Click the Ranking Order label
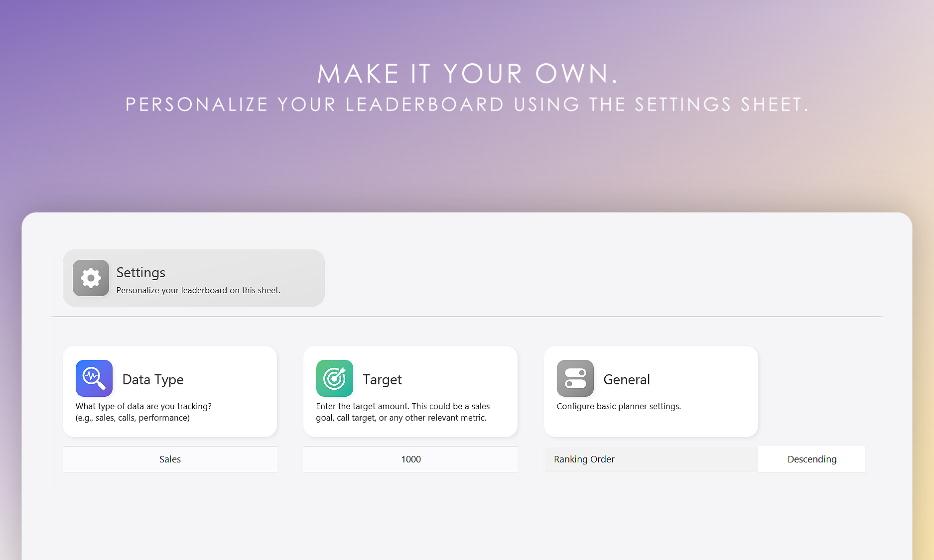Screen dimensions: 934x560 [584, 459]
